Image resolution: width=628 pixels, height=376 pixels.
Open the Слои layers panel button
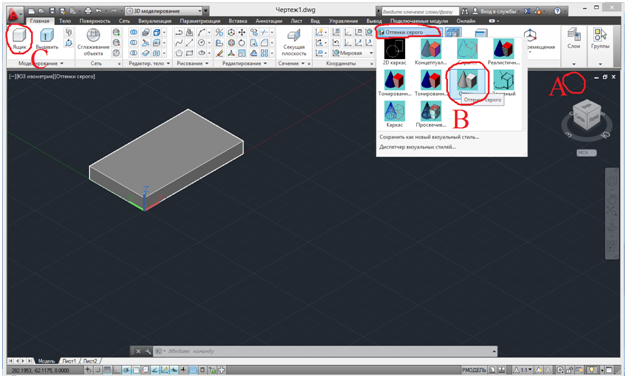pos(574,38)
